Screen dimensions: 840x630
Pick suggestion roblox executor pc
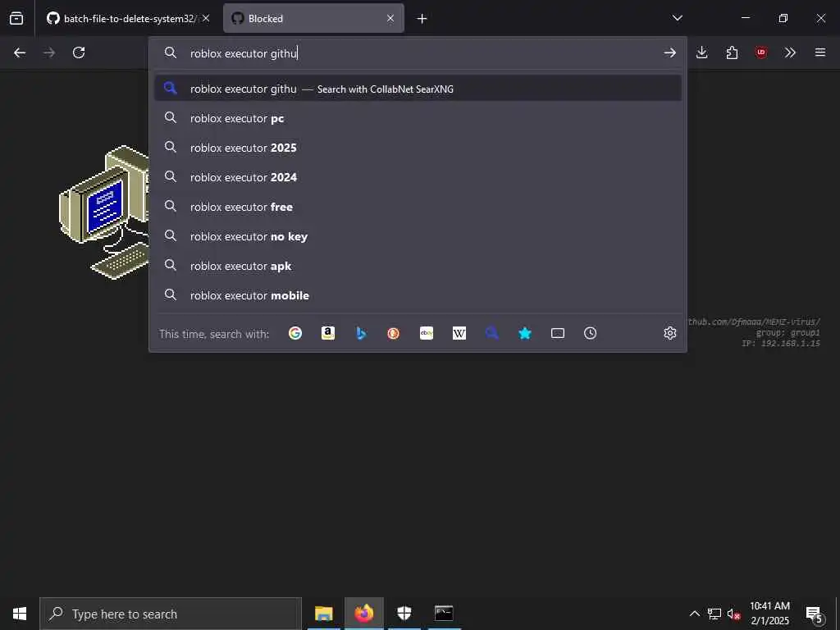point(418,118)
